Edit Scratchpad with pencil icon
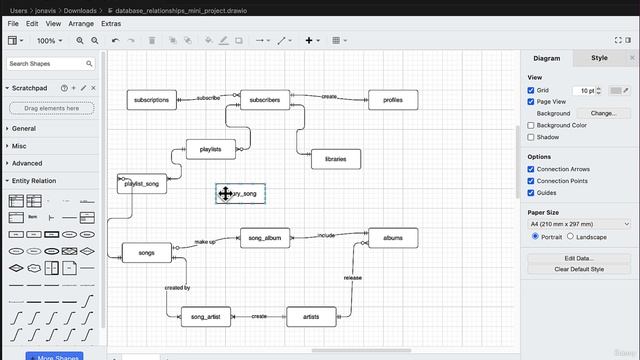This screenshot has width=640, height=360. coord(84,88)
